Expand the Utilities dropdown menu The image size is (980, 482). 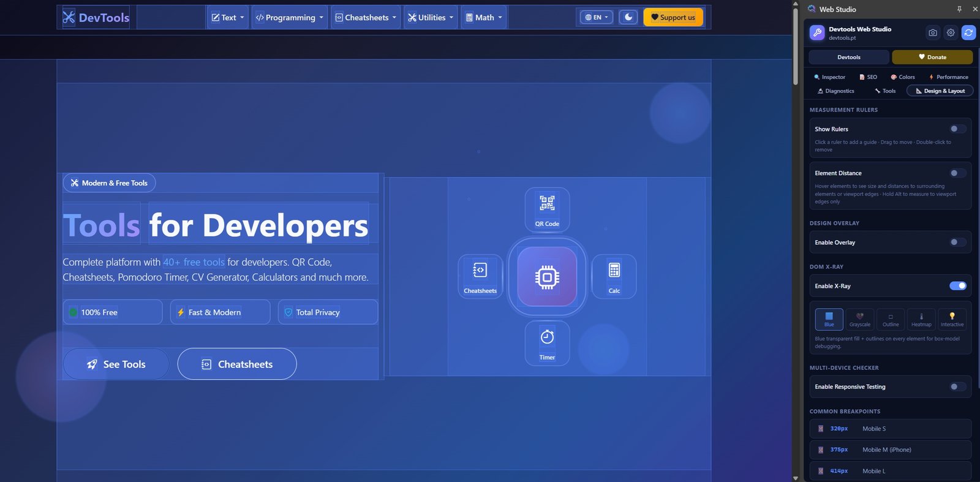point(431,17)
